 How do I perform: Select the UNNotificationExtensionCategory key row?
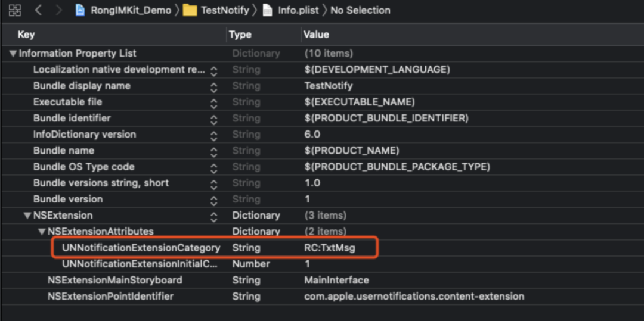click(x=141, y=248)
